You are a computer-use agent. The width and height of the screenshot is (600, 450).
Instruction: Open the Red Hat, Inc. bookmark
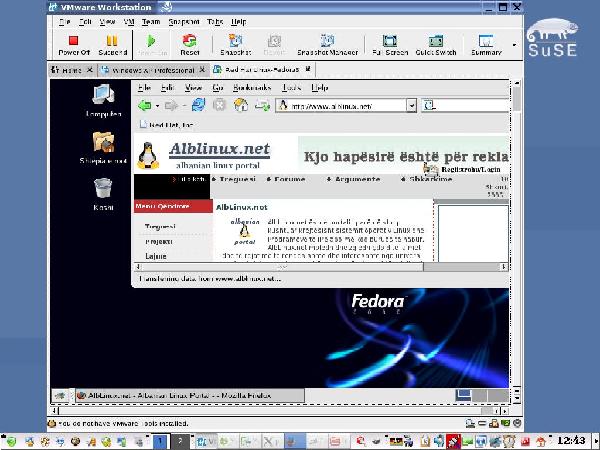pos(166,125)
